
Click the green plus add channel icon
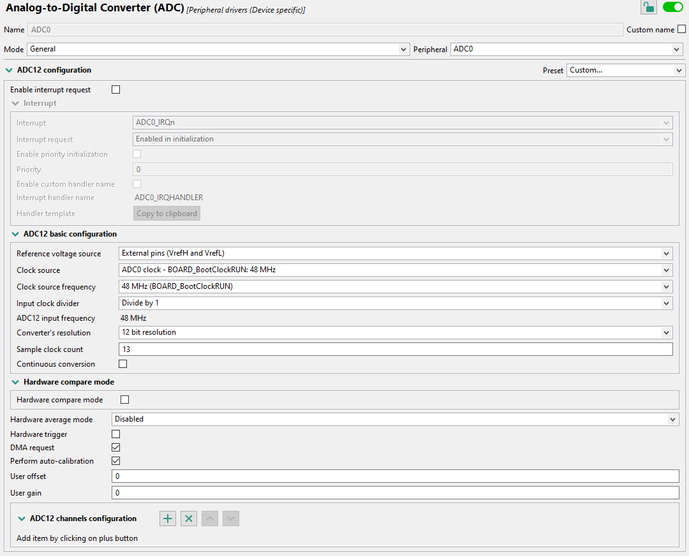tap(167, 519)
